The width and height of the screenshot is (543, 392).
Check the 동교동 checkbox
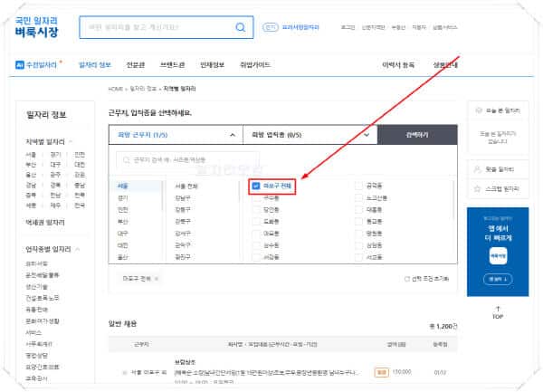358,222
